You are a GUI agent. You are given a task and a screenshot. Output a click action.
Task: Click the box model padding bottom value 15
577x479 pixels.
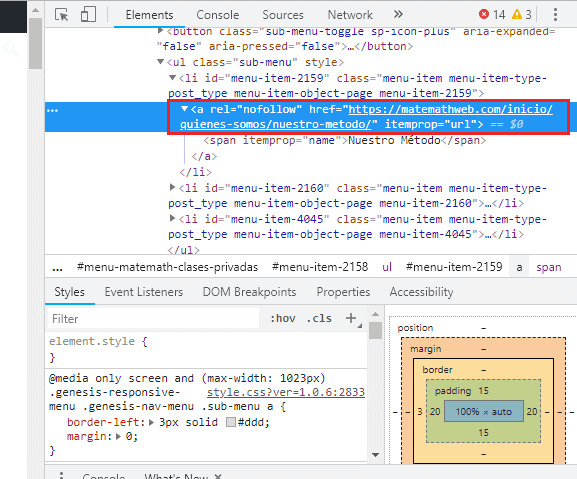click(484, 433)
